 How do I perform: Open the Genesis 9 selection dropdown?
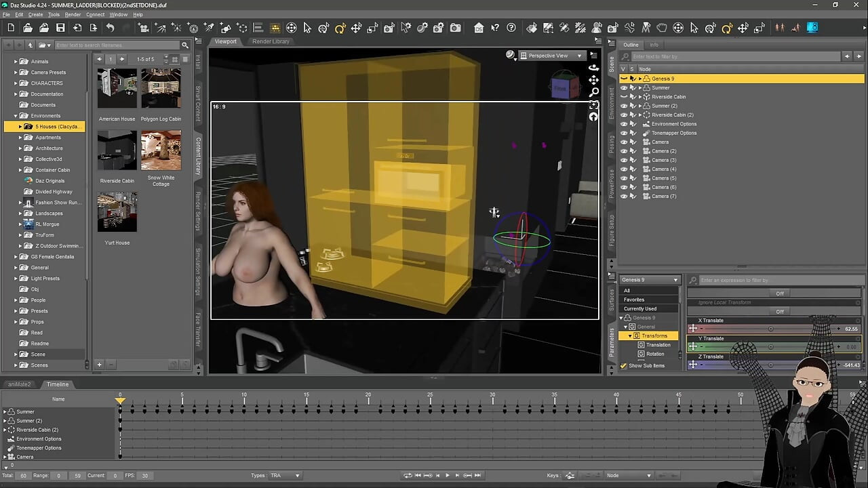650,280
